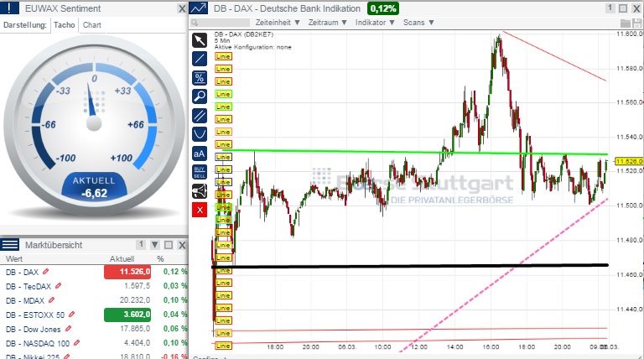Click the pencil icon next to DB - ESTOXX 50
Viewport: 644px width, 359px height.
pyautogui.click(x=72, y=315)
